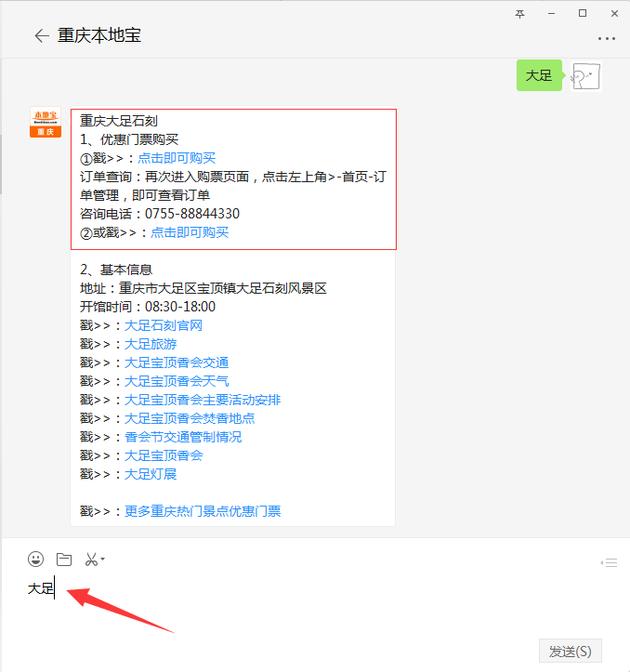This screenshot has width=630, height=672.
Task: Open the 香会节交通管制情况 link
Action: point(183,437)
